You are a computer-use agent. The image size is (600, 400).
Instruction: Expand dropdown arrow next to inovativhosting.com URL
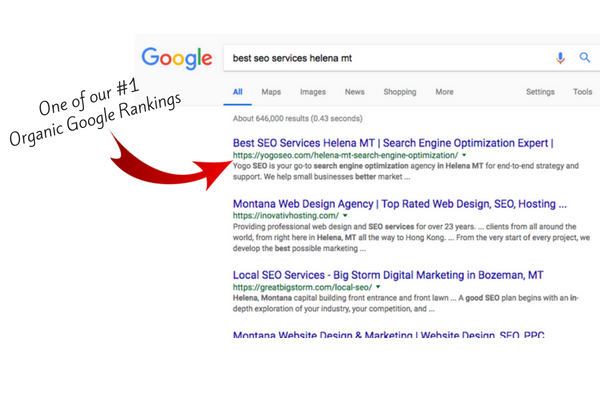pos(345,216)
